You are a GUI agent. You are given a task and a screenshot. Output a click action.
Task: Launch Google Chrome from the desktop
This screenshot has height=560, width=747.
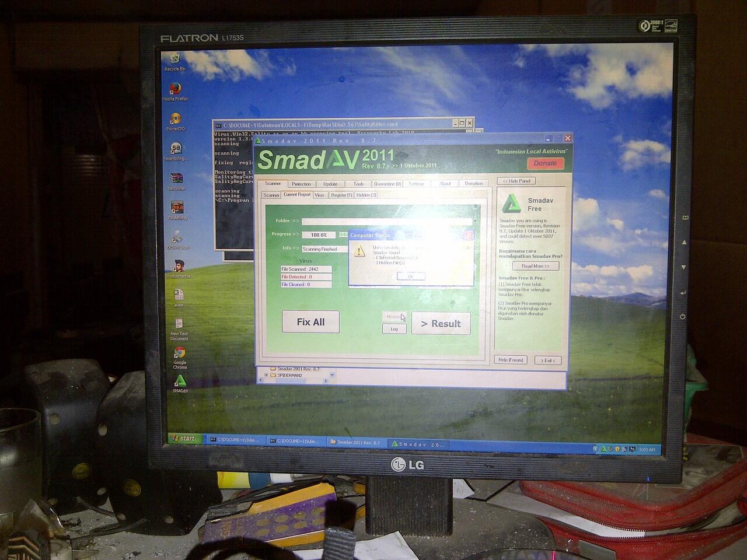click(x=180, y=358)
